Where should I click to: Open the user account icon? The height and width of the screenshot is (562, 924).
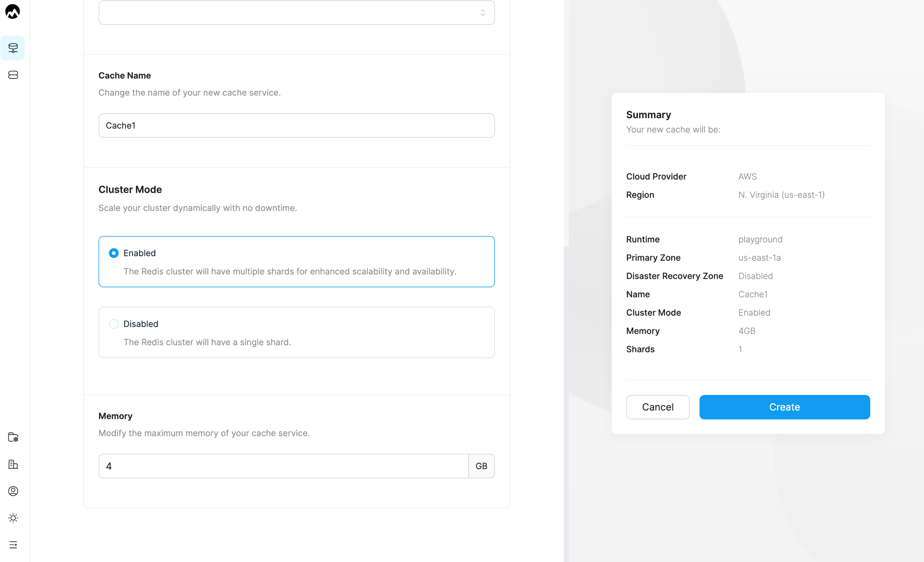13,491
